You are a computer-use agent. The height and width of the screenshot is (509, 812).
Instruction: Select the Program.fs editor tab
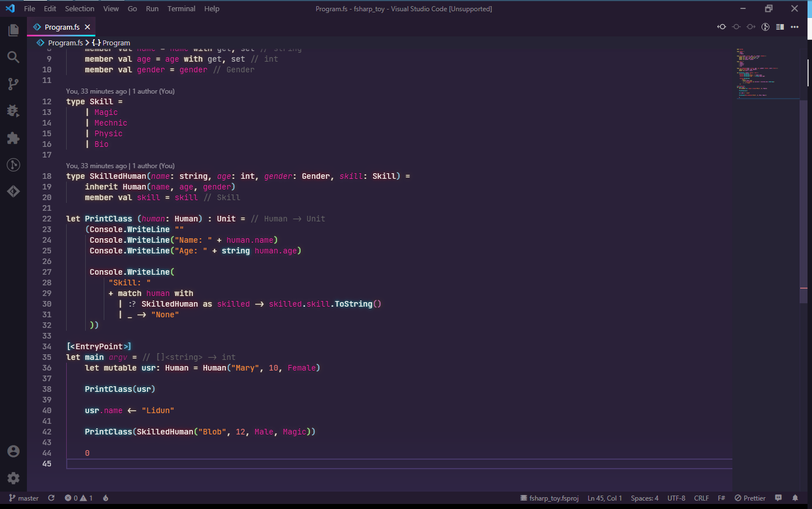pos(62,27)
